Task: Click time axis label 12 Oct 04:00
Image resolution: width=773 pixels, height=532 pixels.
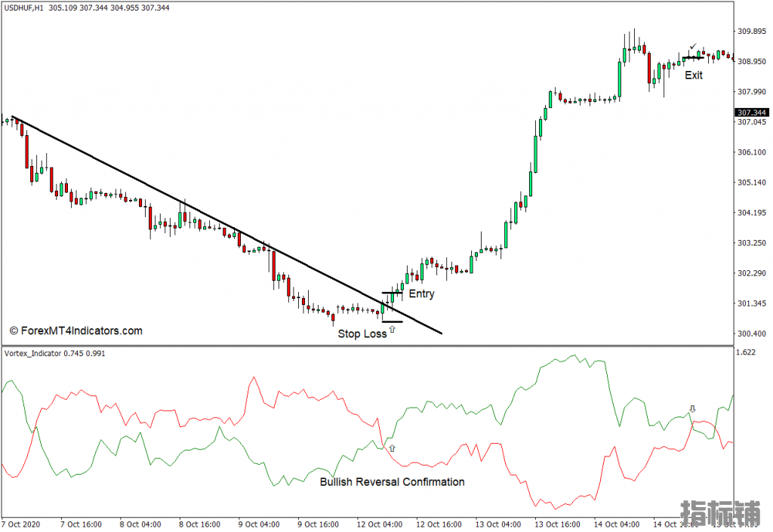Action: [380, 524]
